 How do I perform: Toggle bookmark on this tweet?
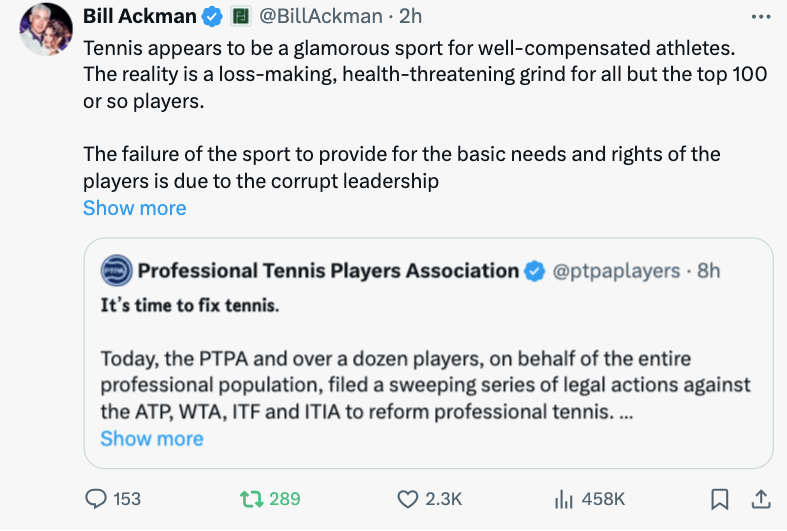tap(719, 498)
